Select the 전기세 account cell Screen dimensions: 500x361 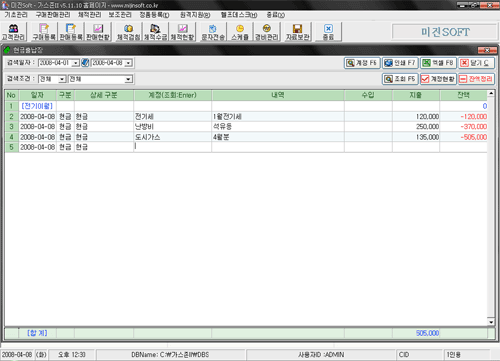172,116
